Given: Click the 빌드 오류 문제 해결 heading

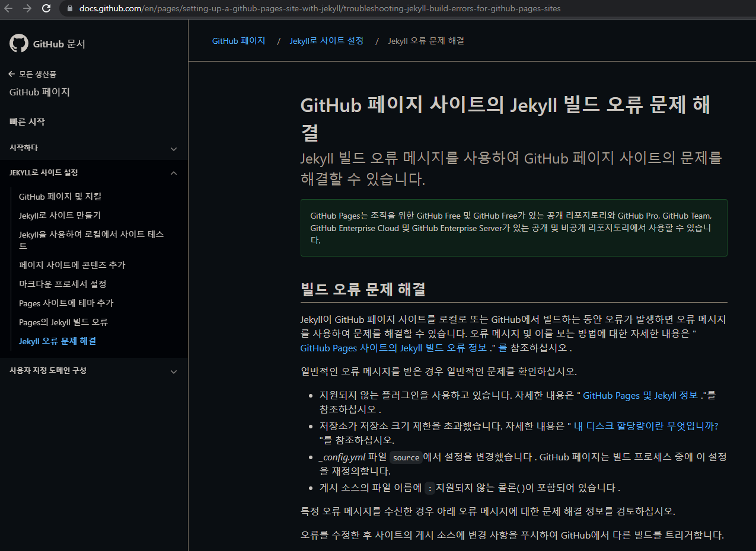Looking at the screenshot, I should click(x=363, y=290).
